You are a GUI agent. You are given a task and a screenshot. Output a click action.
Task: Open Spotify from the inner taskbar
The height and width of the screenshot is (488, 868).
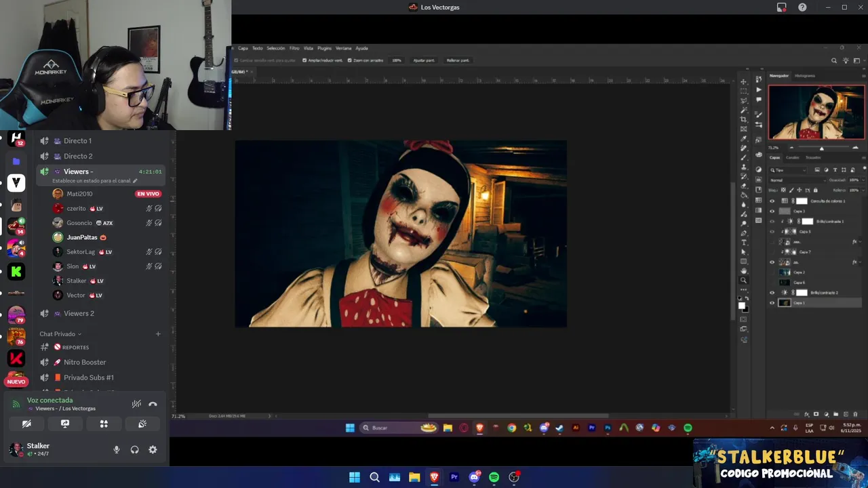(688, 428)
